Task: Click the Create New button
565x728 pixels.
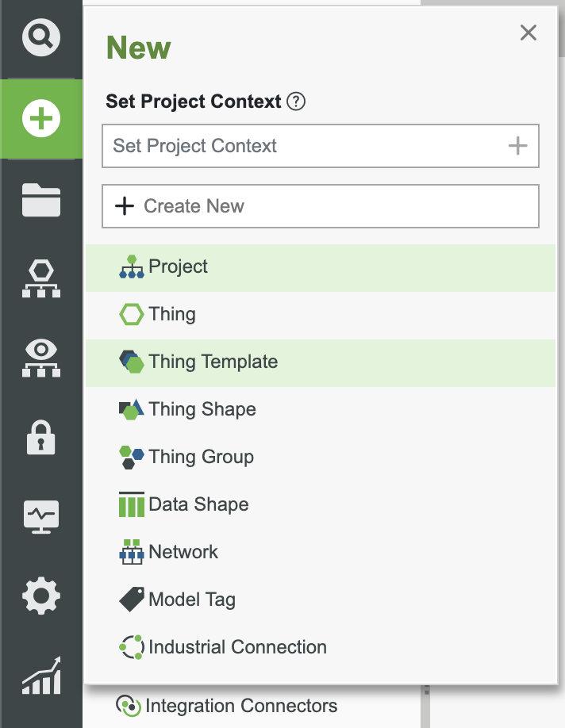Action: pos(320,206)
